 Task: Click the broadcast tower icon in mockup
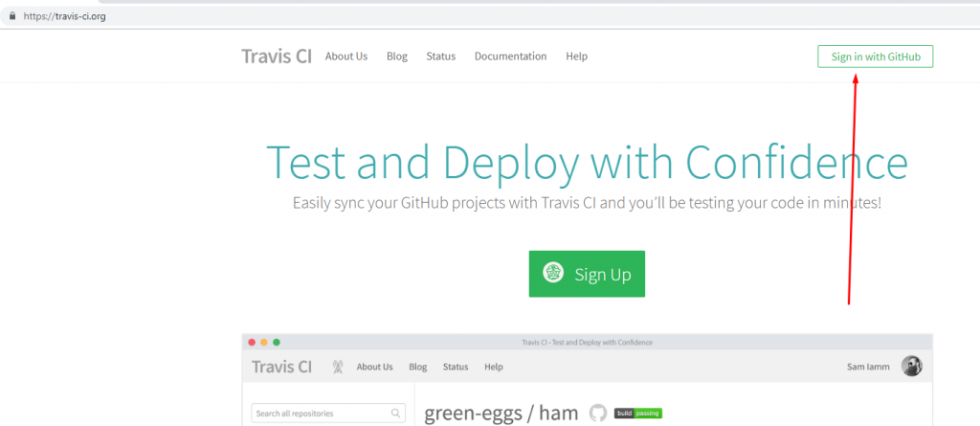[338, 367]
